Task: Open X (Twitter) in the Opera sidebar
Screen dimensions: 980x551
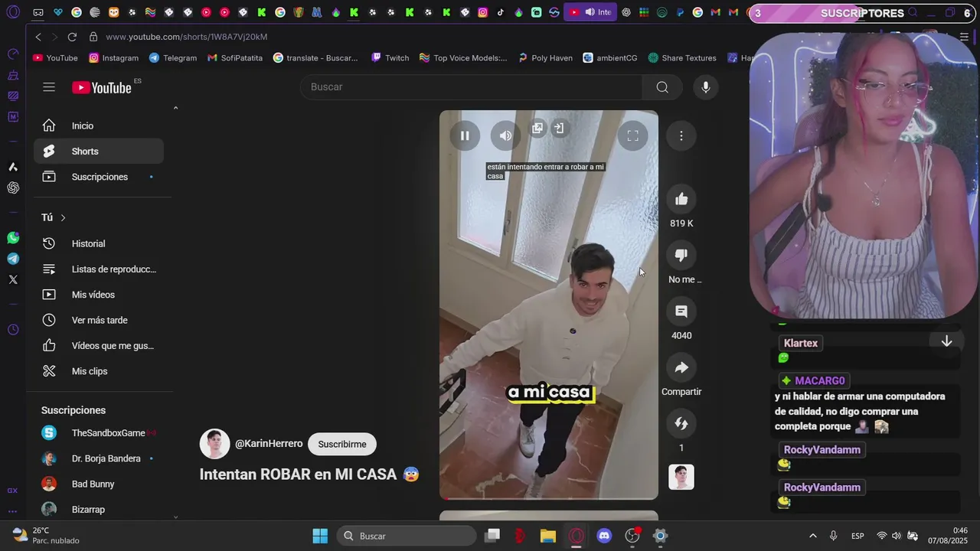Action: pyautogui.click(x=13, y=280)
